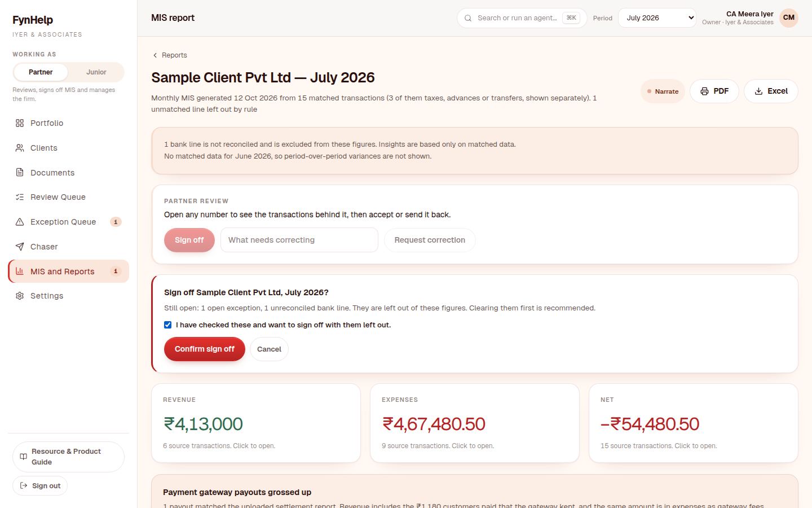Click the CM user avatar
The image size is (812, 508).
(x=789, y=17)
